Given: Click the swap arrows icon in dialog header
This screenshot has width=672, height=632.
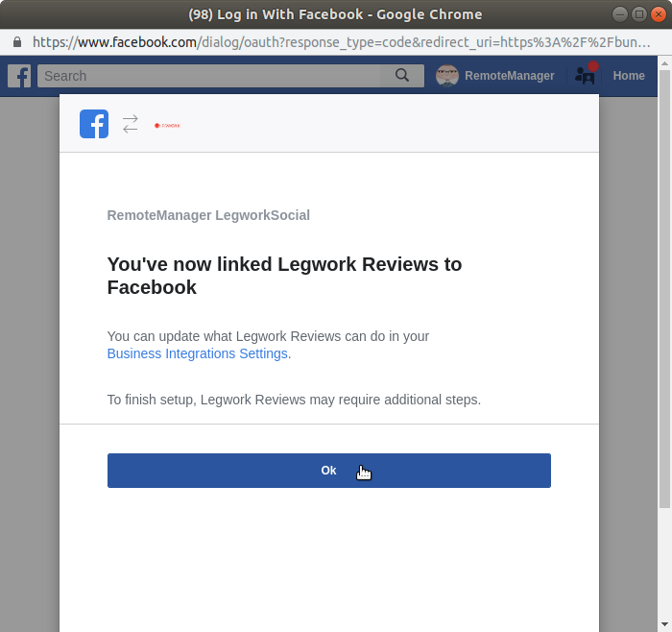Looking at the screenshot, I should (130, 124).
